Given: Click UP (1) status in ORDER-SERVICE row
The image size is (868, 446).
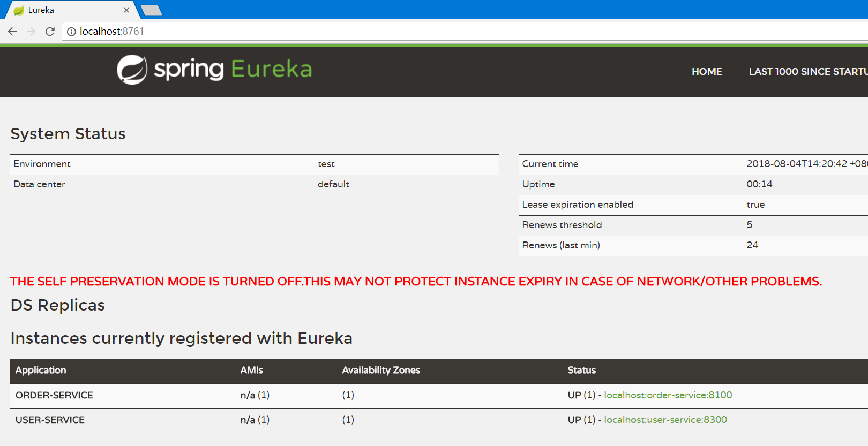Looking at the screenshot, I should click(x=581, y=395).
